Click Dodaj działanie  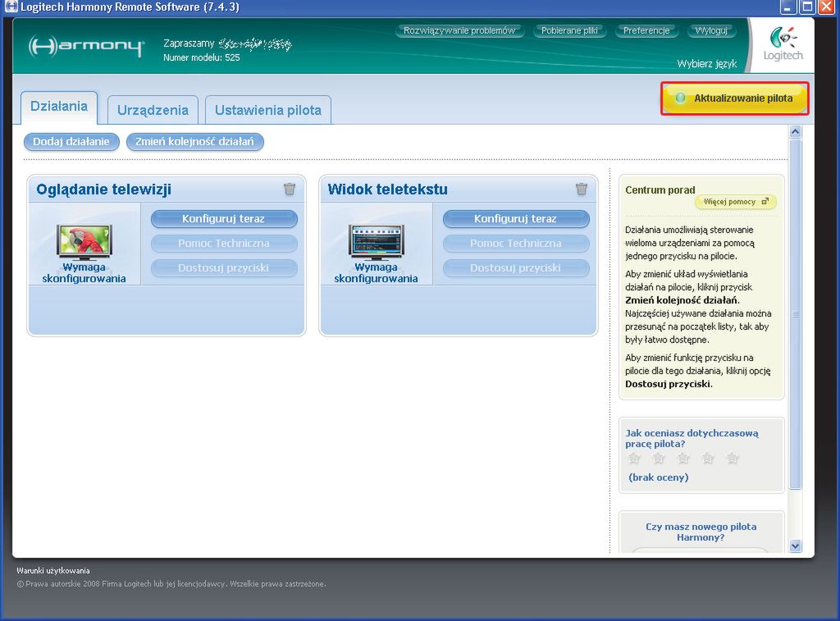pos(71,141)
